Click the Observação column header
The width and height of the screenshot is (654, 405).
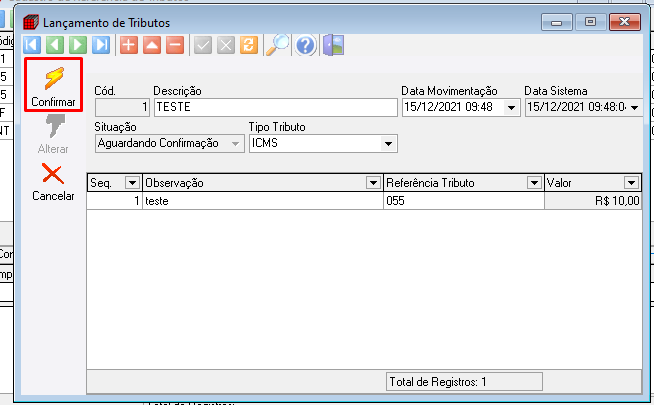click(263, 183)
